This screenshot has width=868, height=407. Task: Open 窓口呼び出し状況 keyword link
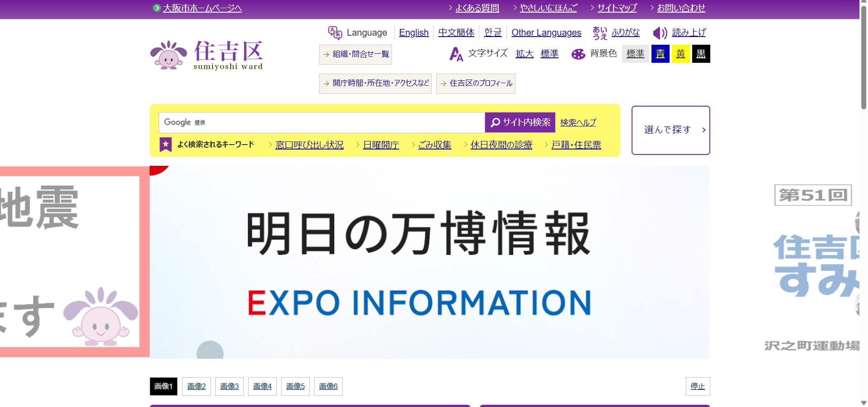(309, 145)
